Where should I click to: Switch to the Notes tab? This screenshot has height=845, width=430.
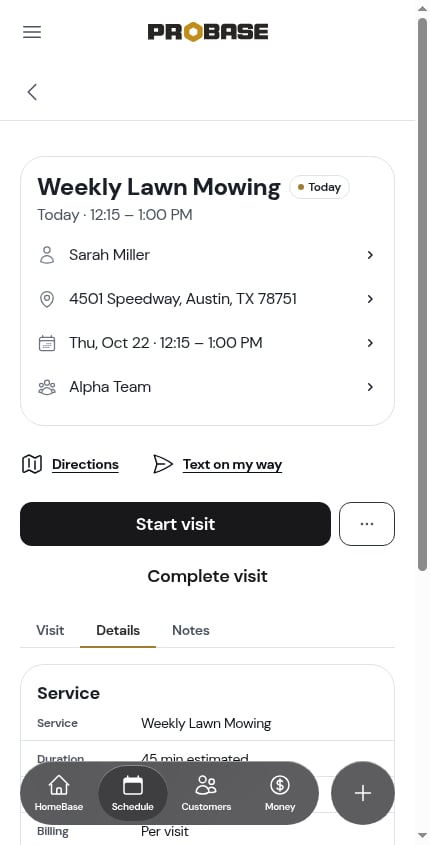[191, 631]
